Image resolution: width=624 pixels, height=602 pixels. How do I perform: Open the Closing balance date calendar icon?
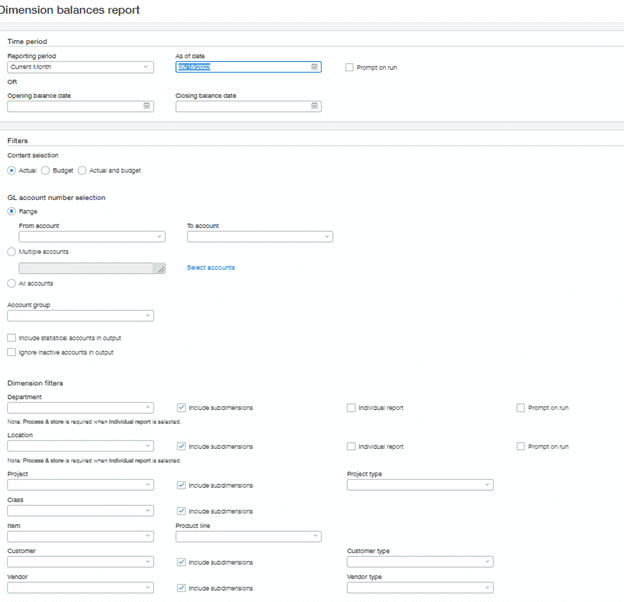(x=315, y=106)
